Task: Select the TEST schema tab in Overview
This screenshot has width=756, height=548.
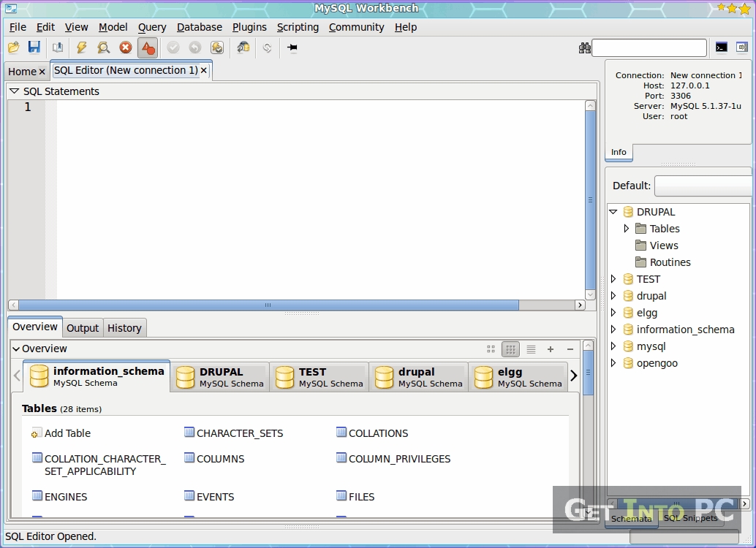Action: pyautogui.click(x=320, y=377)
